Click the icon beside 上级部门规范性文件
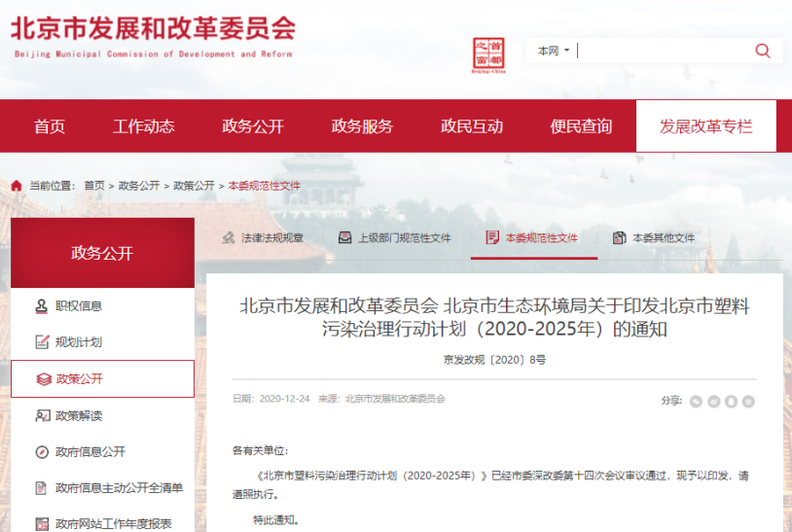 coord(345,237)
